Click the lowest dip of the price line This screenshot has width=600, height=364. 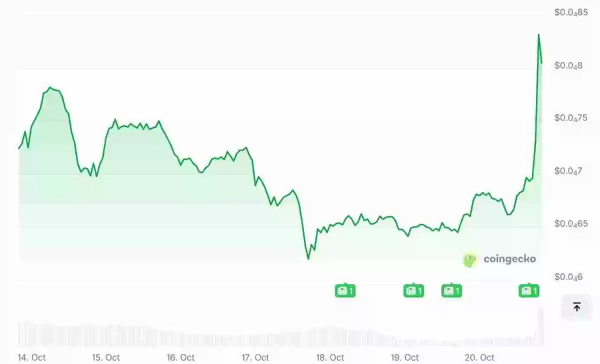point(308,258)
